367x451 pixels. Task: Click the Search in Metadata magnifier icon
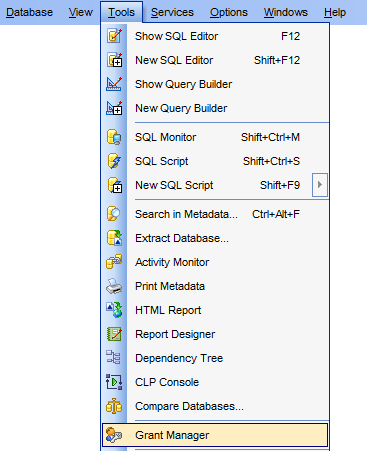(114, 214)
